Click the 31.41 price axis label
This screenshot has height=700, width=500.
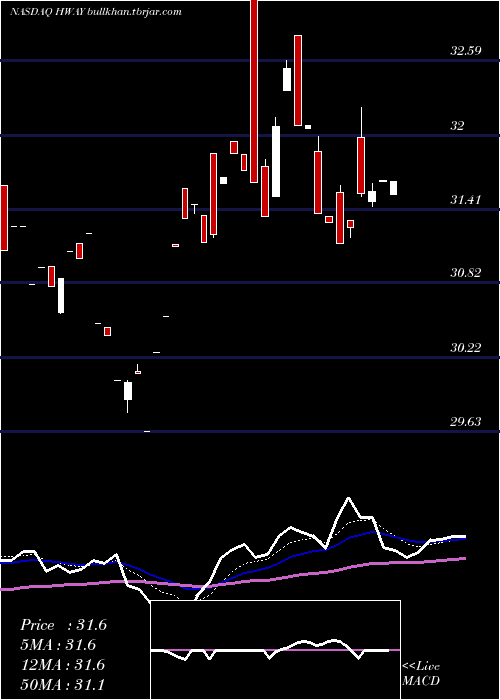[466, 200]
